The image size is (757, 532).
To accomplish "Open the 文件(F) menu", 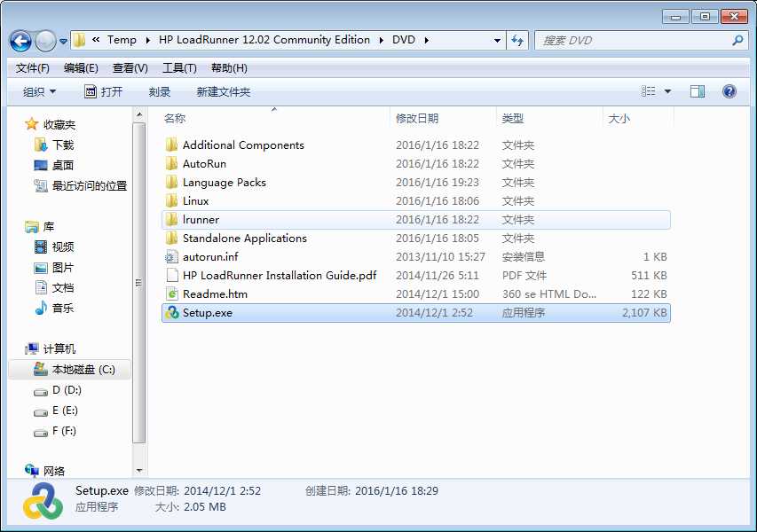I will [32, 68].
